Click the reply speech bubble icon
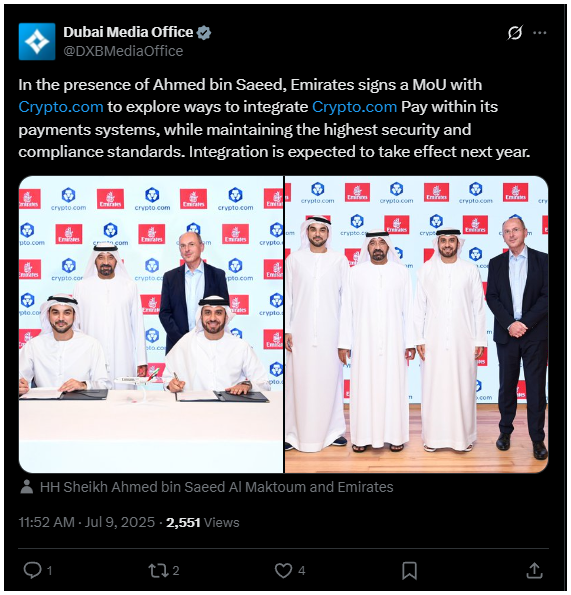This screenshot has height=595, width=571. [x=33, y=570]
